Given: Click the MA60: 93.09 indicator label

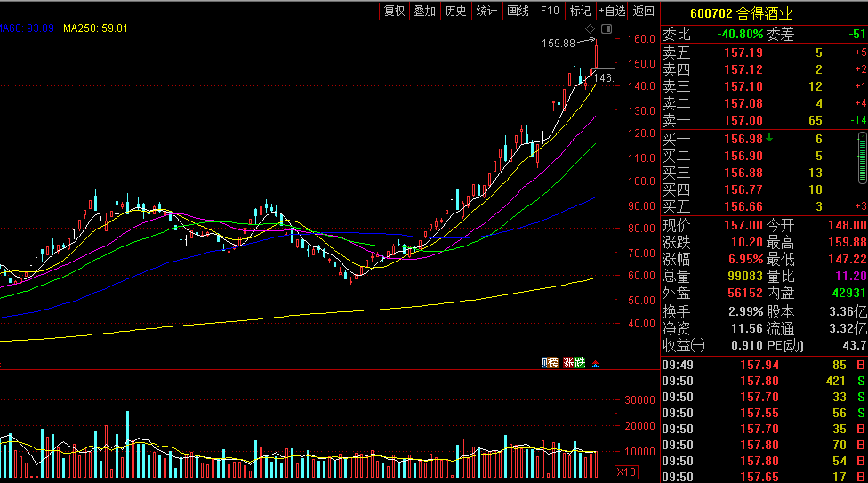Looking at the screenshot, I should coord(27,28).
